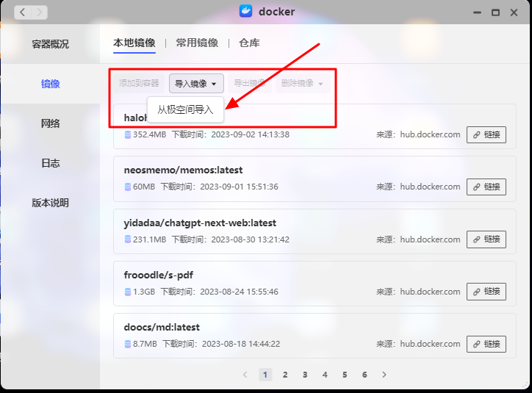Open the 容器概况 sidebar section

(50, 44)
